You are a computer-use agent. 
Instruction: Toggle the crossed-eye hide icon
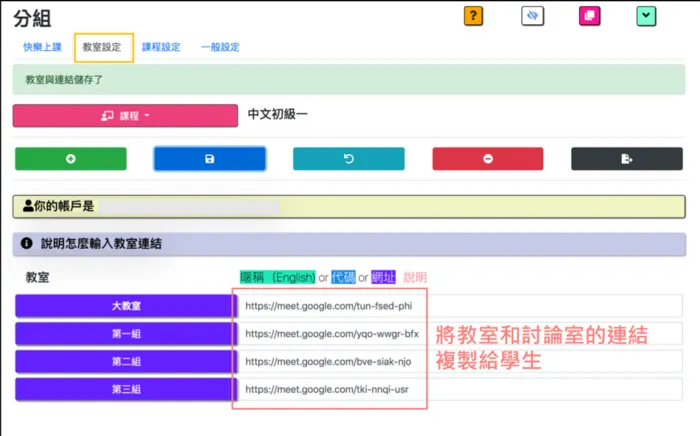pos(533,17)
